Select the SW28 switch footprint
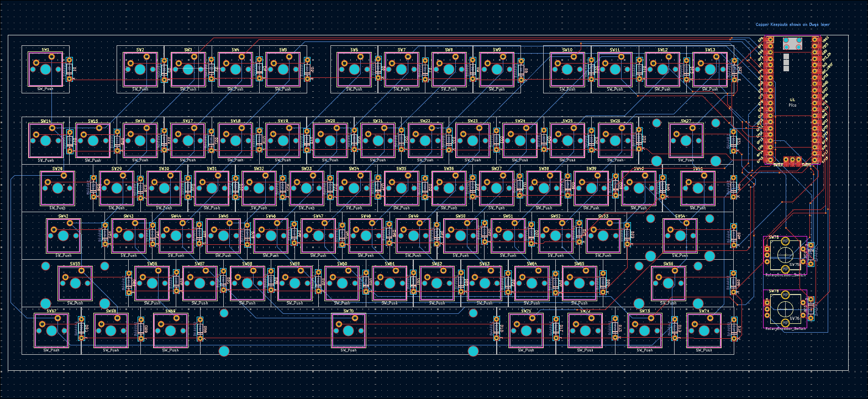Screen dimensions: 868x399 [x=57, y=188]
